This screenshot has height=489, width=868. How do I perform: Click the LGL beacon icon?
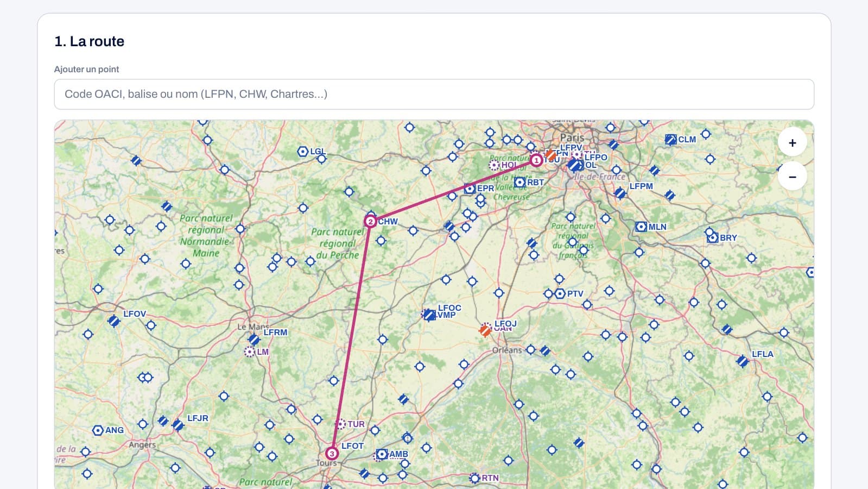point(303,152)
